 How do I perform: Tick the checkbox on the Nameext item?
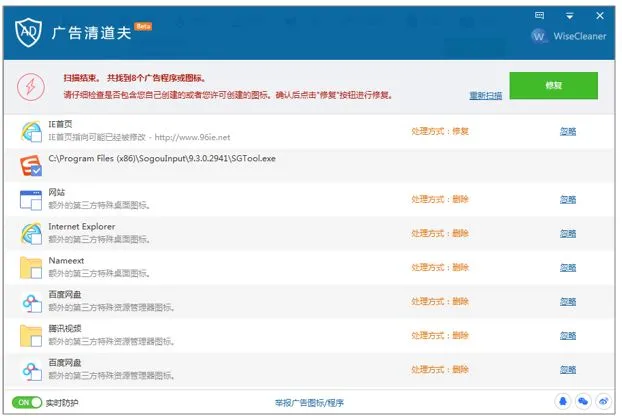[x=36, y=273]
